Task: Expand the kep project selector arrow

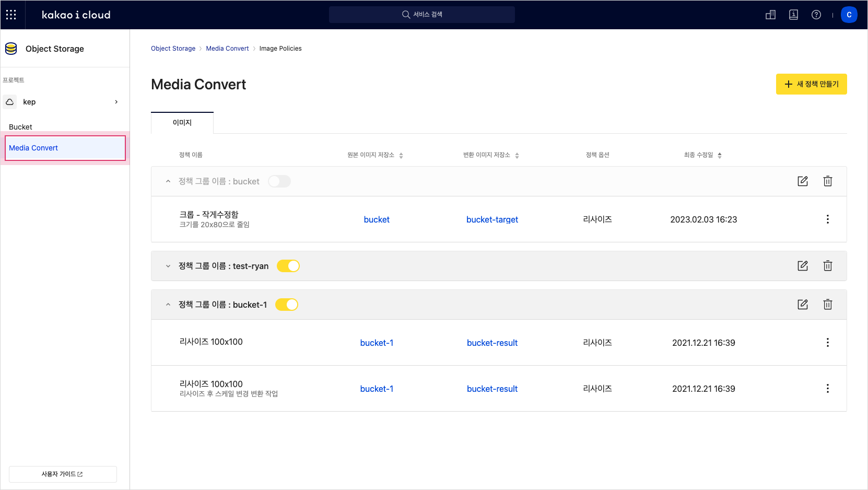Action: click(x=116, y=102)
